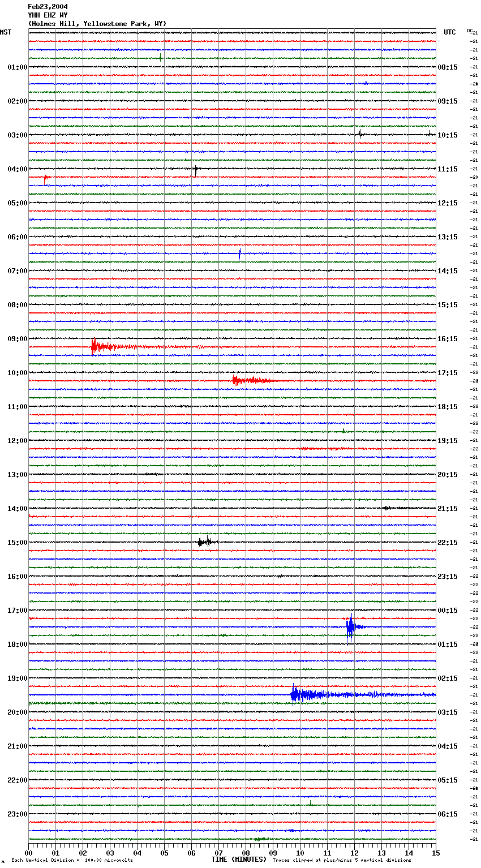The height and width of the screenshot is (868, 481).
Task: Select the 06:00 MST row label
Action: 17,237
